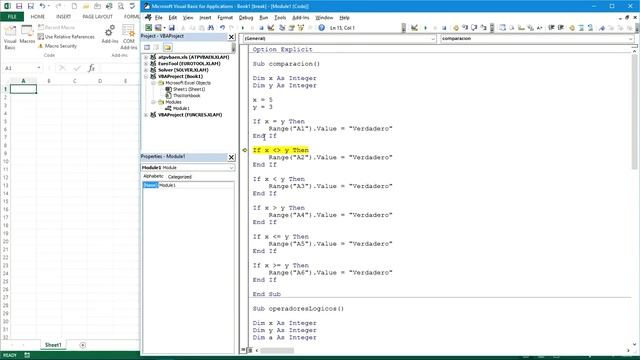Image resolution: width=640 pixels, height=360 pixels.
Task: Click Step Into icon in Debug toolbar
Action: coord(465,28)
